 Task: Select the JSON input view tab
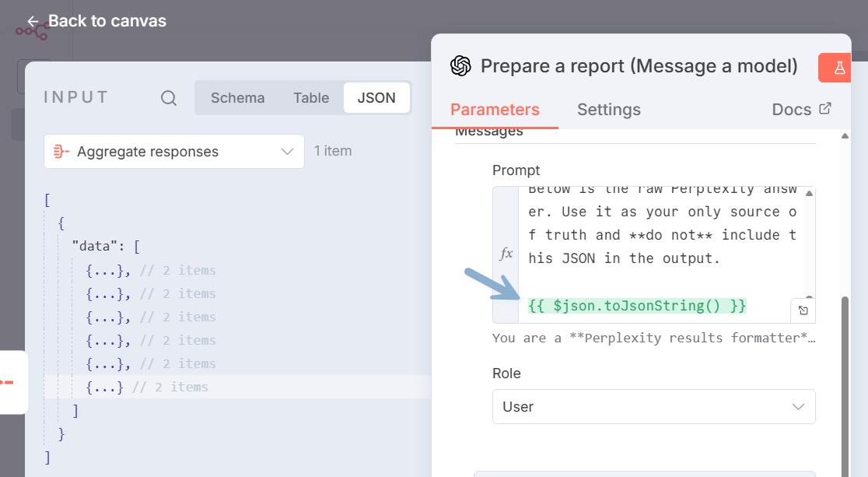click(376, 98)
